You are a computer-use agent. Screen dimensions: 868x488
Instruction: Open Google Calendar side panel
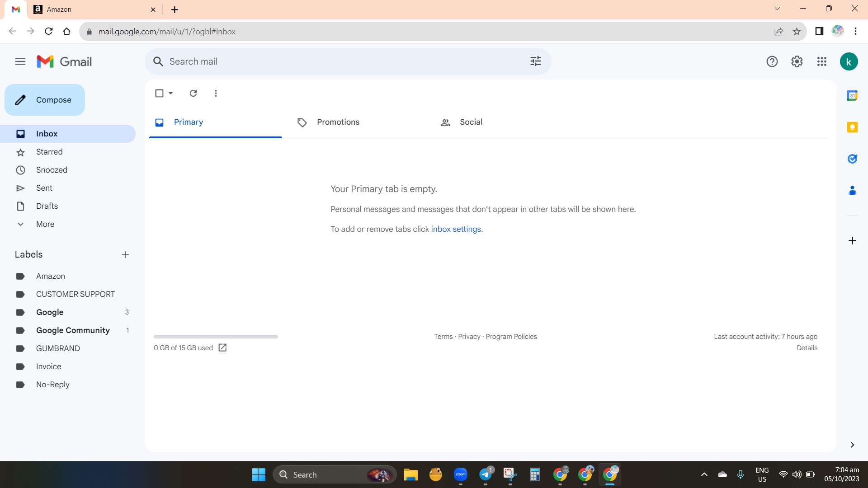pyautogui.click(x=852, y=95)
